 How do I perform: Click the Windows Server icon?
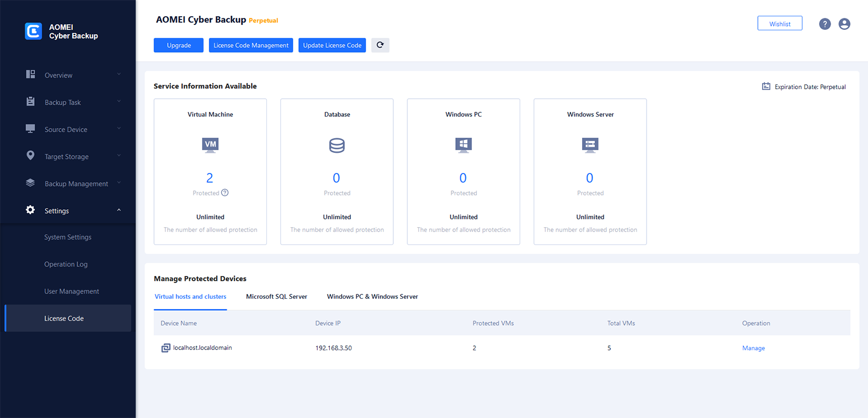[x=590, y=145]
